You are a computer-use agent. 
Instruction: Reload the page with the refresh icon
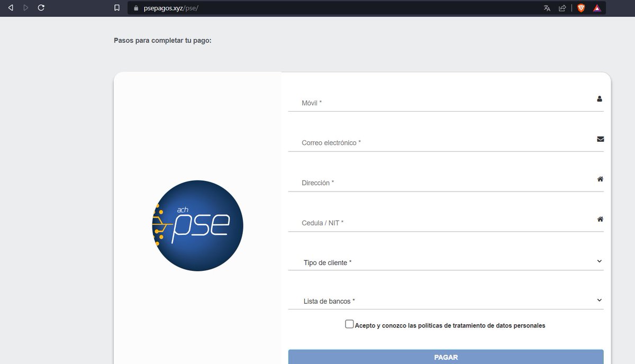click(x=41, y=8)
